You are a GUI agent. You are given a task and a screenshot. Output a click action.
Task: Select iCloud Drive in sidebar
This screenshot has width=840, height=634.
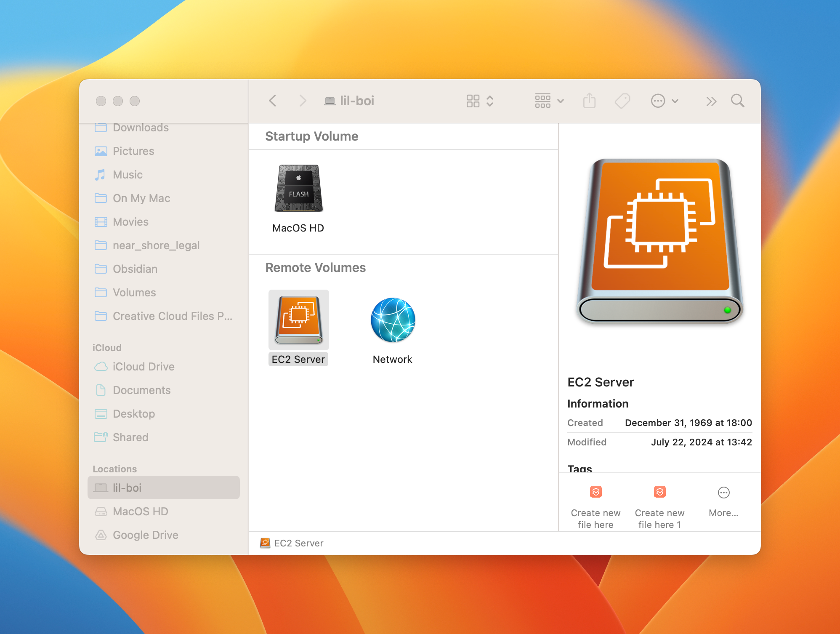tap(143, 367)
